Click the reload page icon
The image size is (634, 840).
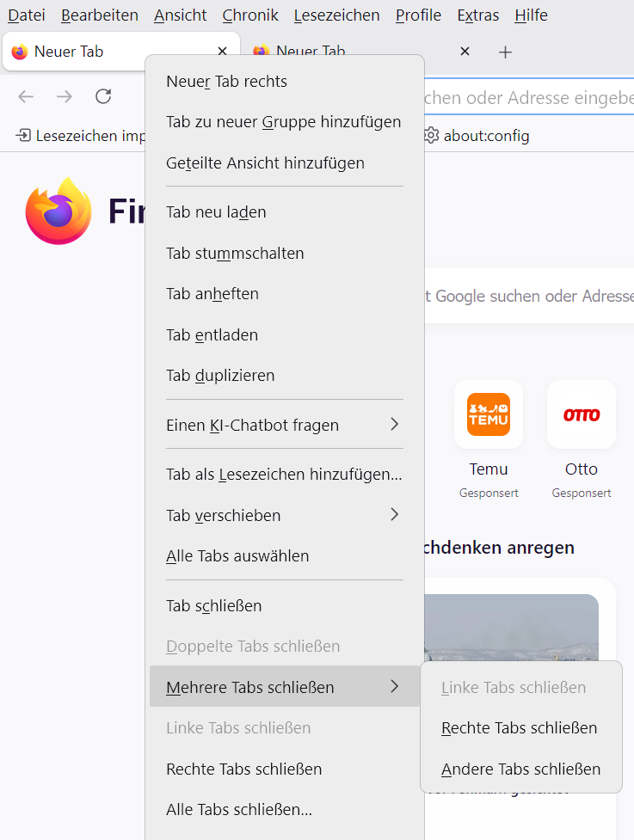[x=103, y=96]
